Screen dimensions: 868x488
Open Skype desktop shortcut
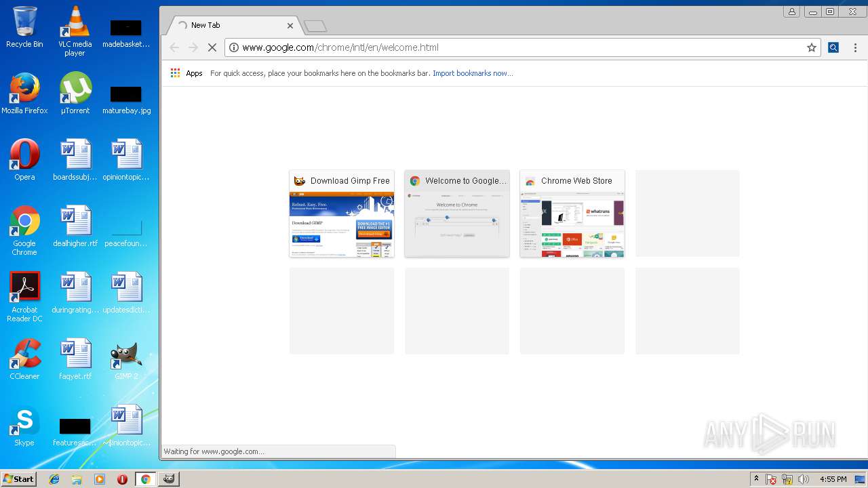[24, 426]
